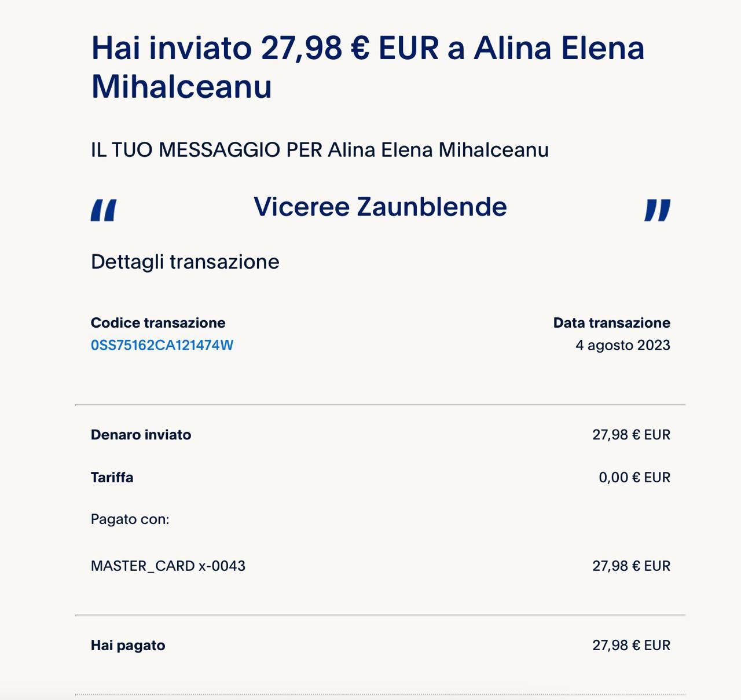Click the 0,00 € EUR fee amount

point(634,478)
